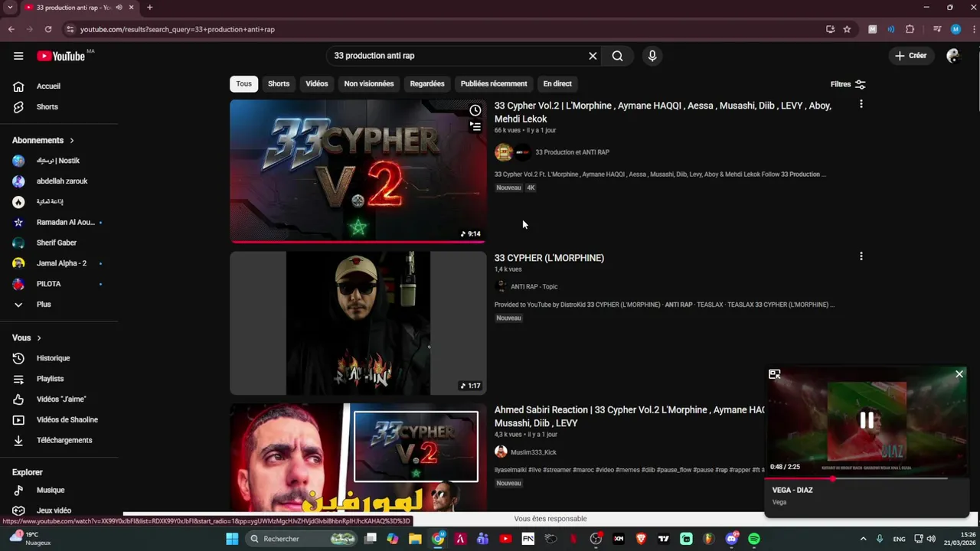
Task: Open 33 CYPHER (L'MORPHINE) thumbnail
Action: pos(358,323)
